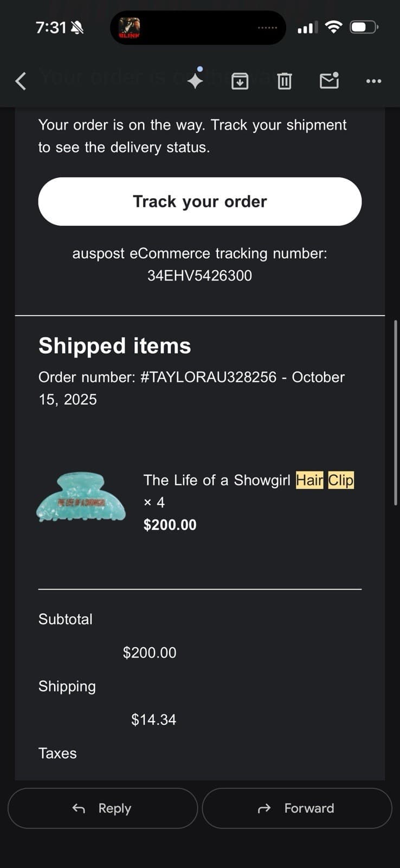Tap tracking number 34EHV5426300

click(x=199, y=276)
